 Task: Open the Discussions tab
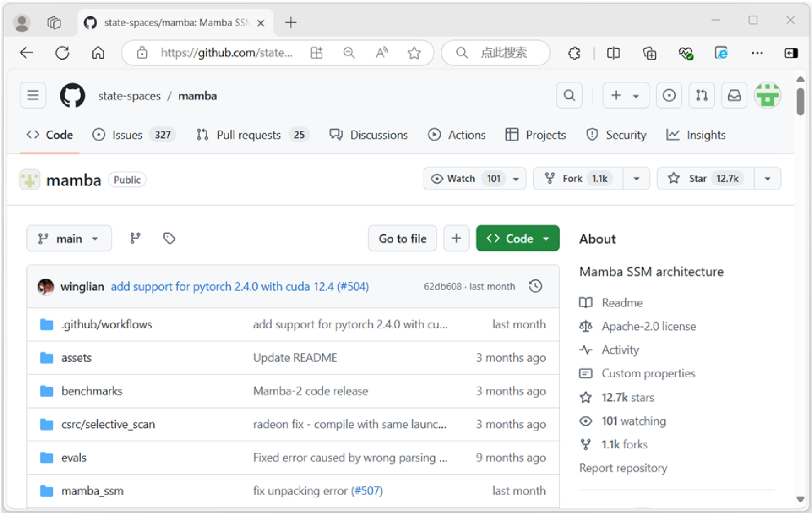[x=369, y=135]
